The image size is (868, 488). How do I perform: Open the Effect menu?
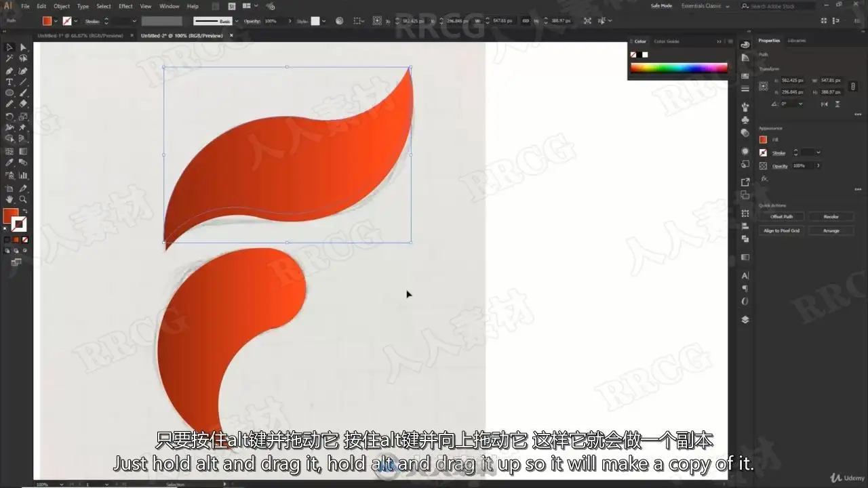[125, 6]
